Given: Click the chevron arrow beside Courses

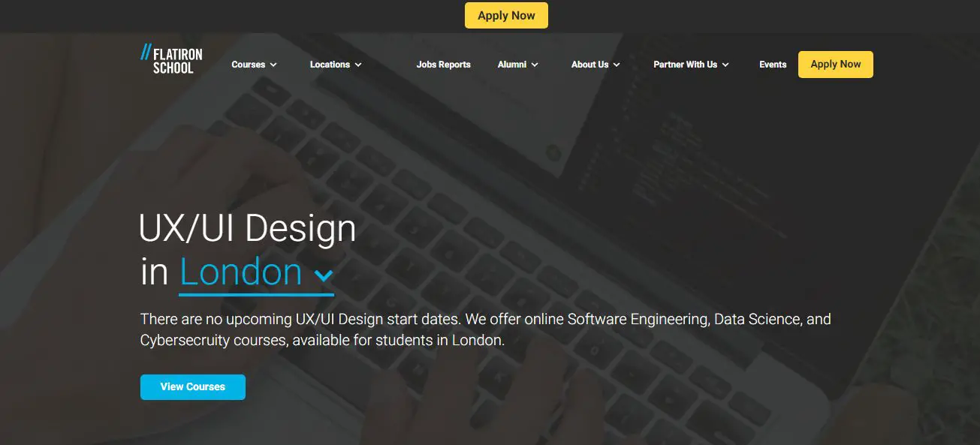Looking at the screenshot, I should (273, 65).
